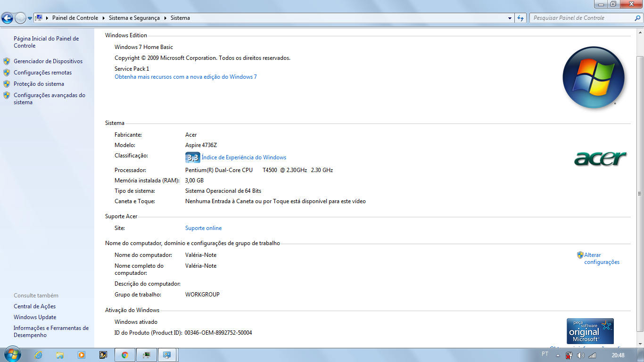Screen dimensions: 644x362
Task: Click the shield icon beside Proteção do sistema
Action: click(x=7, y=84)
